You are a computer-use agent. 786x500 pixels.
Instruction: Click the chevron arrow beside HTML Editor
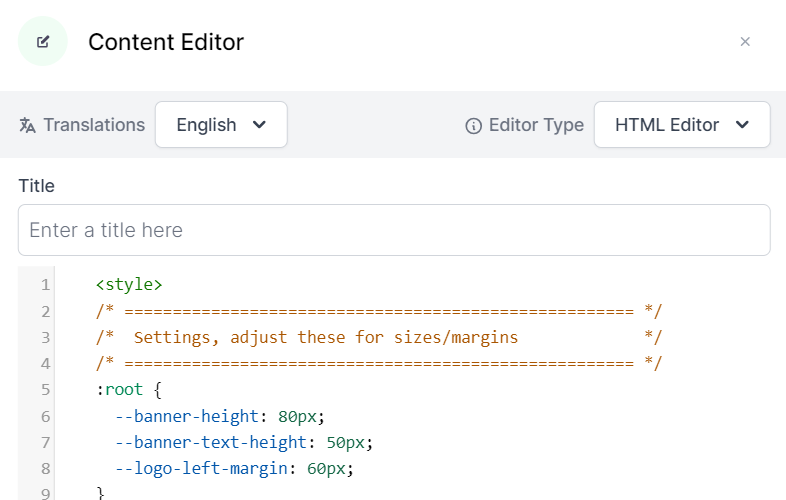tap(742, 125)
